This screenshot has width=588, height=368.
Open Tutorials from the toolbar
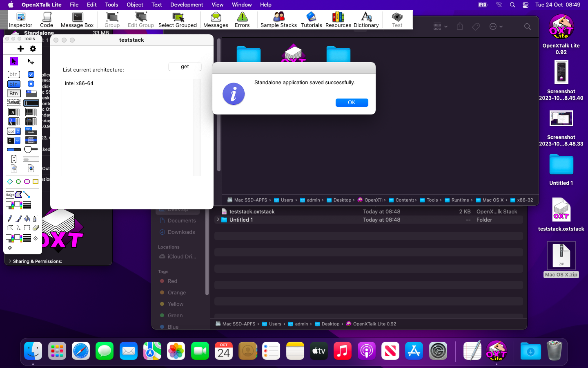(311, 20)
